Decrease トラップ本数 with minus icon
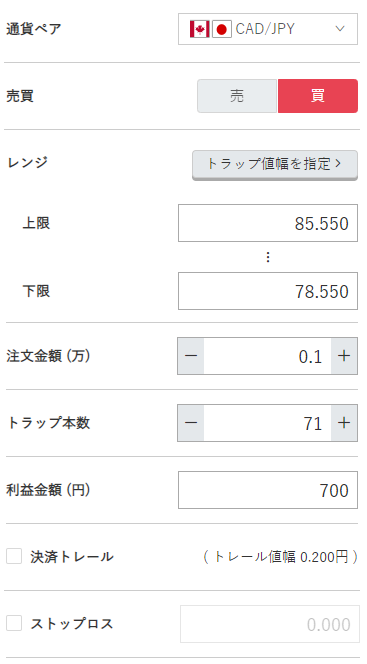Image resolution: width=367 pixels, height=664 pixels. (191, 423)
